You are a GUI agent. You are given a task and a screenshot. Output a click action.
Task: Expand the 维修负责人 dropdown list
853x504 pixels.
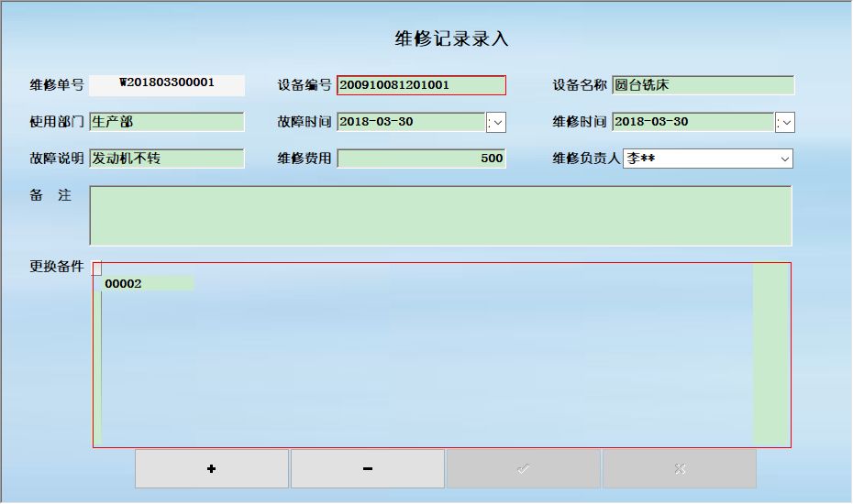[x=785, y=159]
